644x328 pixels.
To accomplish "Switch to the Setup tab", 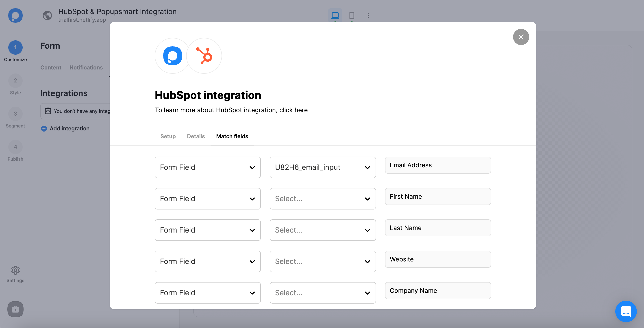I will coord(168,136).
